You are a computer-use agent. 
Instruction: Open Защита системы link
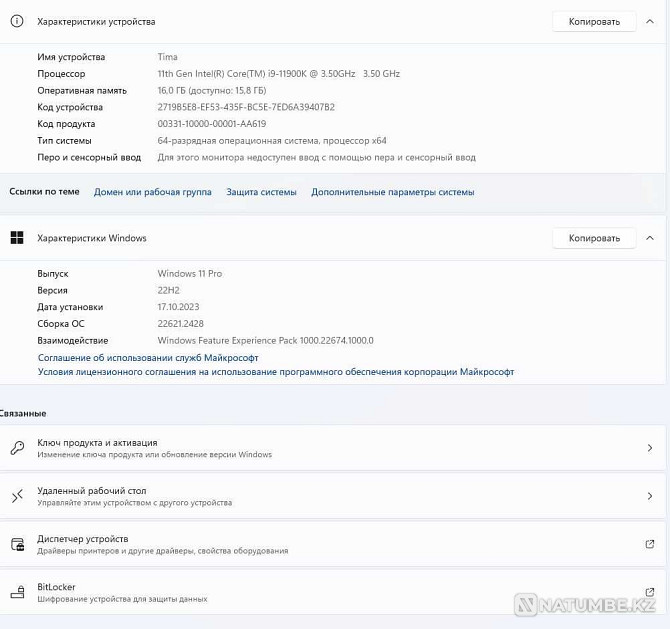coord(261,192)
